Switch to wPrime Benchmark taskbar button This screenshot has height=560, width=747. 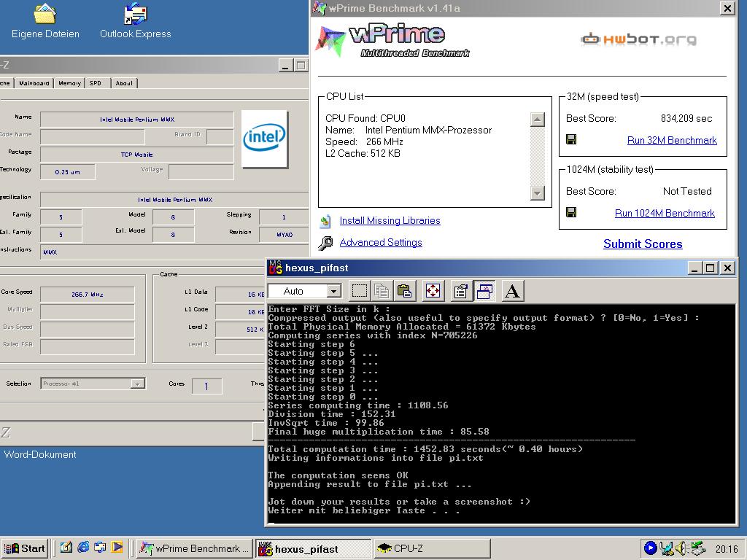tap(194, 548)
